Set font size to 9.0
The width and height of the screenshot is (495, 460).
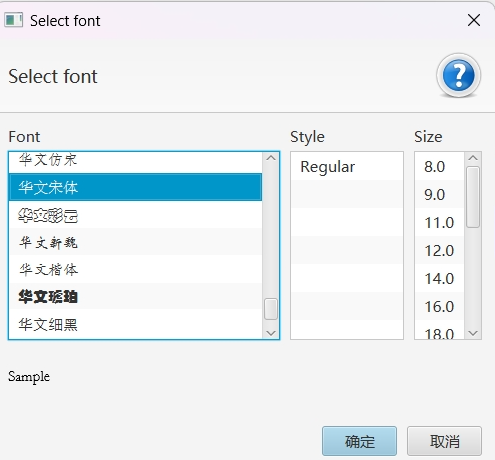[x=440, y=194]
